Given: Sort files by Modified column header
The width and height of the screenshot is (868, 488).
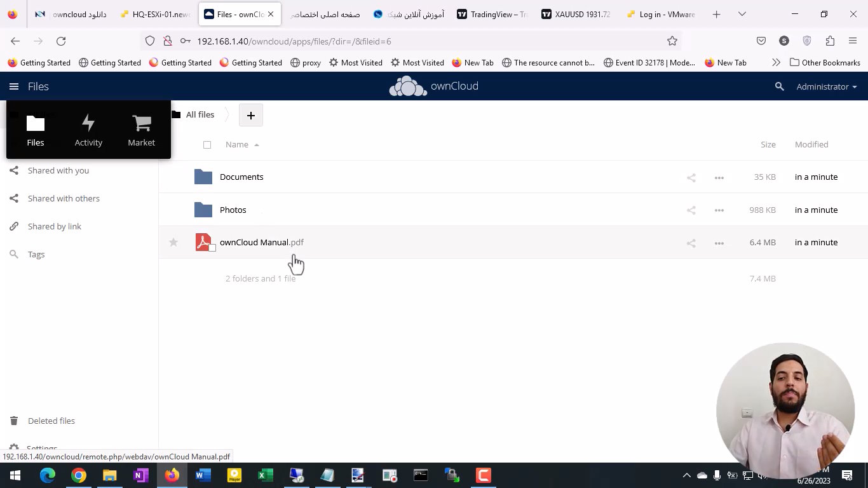Looking at the screenshot, I should click(x=811, y=145).
